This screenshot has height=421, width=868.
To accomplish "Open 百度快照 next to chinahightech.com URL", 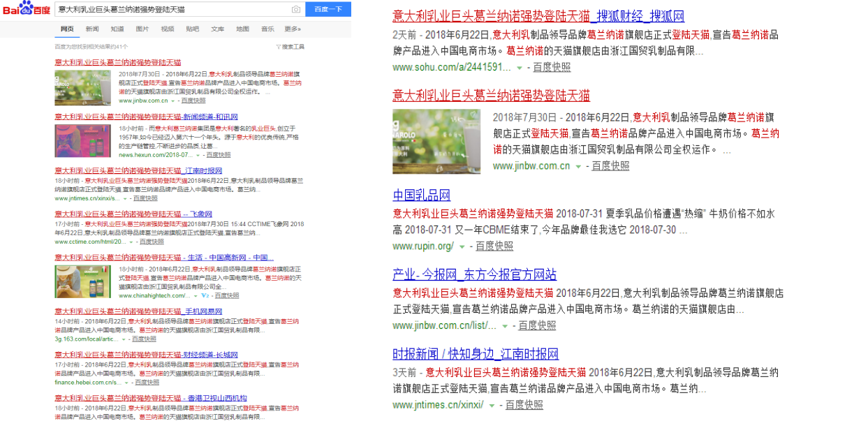I will point(228,296).
